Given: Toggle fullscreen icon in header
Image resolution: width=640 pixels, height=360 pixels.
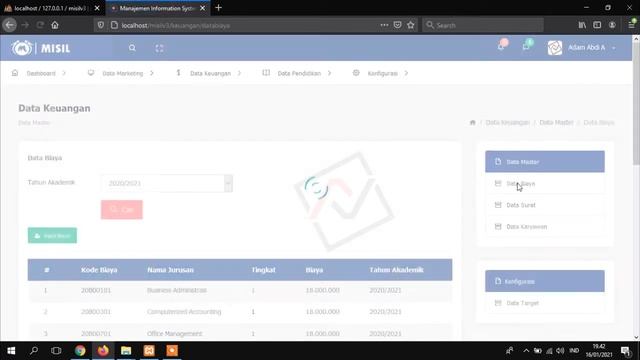Looking at the screenshot, I should click(160, 48).
